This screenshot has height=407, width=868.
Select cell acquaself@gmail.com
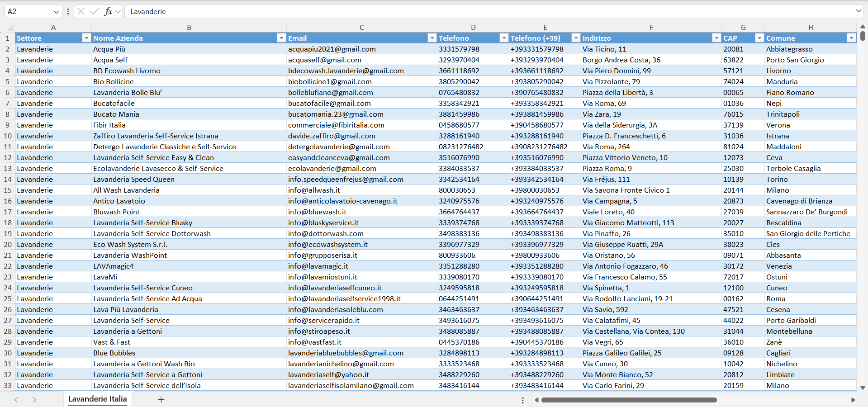click(x=362, y=60)
